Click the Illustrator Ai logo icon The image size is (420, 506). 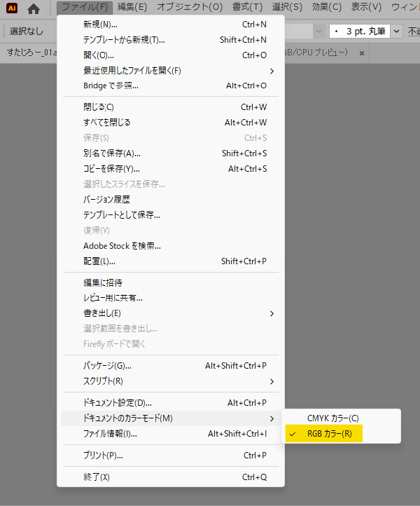[12, 8]
